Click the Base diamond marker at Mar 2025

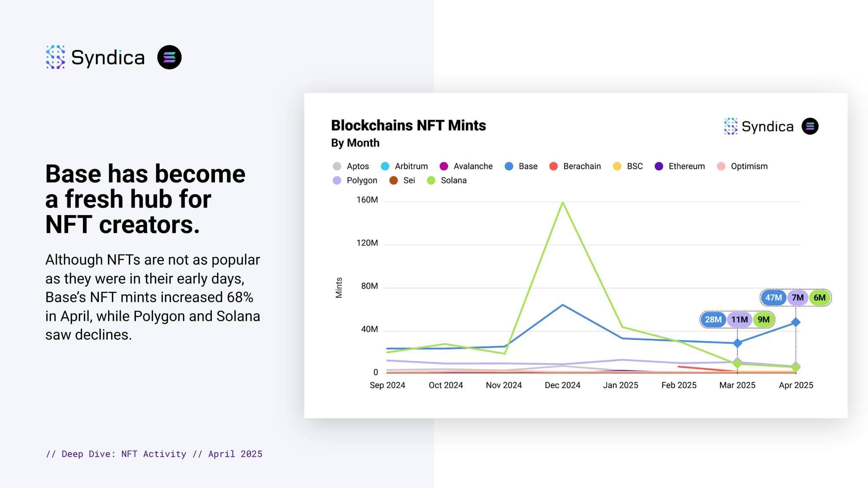(x=737, y=343)
